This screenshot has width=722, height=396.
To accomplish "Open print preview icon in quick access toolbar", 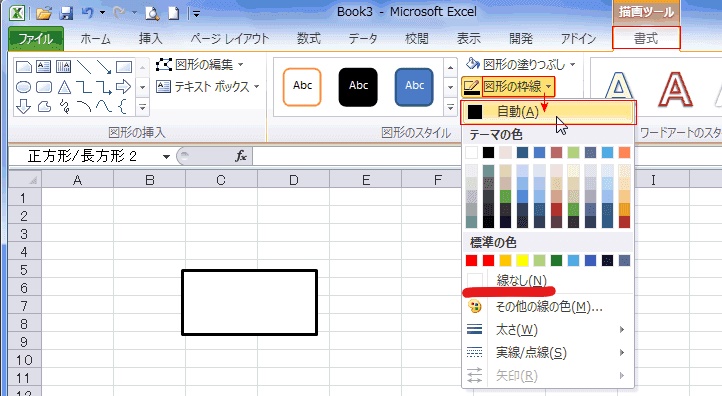I will coord(151,13).
